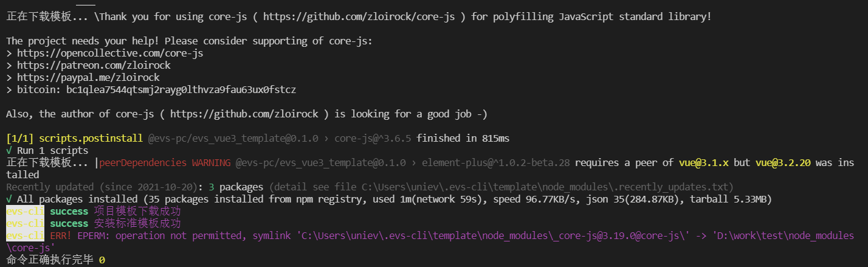Open the opencollective.com/core-js link
The width and height of the screenshot is (868, 267).
click(110, 54)
